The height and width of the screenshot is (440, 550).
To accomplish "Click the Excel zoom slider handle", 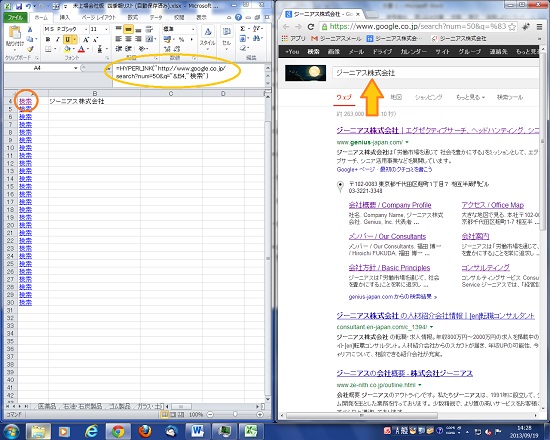I will (x=235, y=414).
